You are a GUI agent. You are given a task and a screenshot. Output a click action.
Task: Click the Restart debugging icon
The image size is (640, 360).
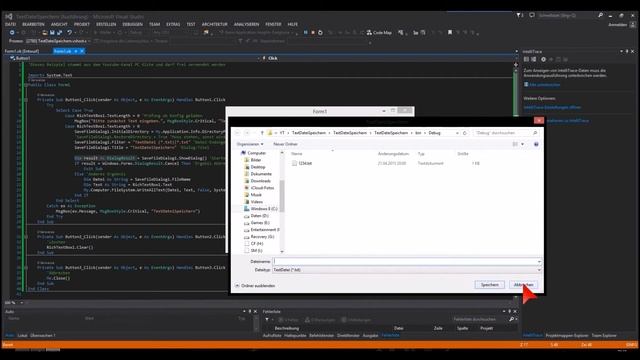pos(320,33)
